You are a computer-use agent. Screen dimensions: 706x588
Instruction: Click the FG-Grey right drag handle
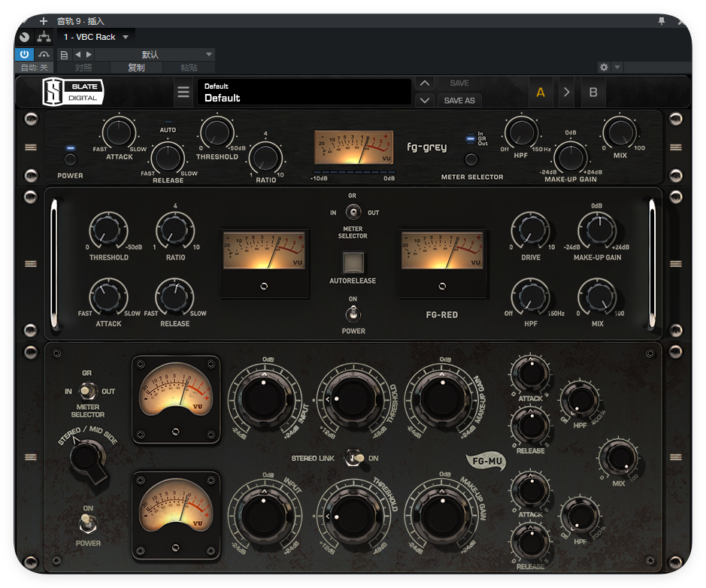[x=675, y=147]
